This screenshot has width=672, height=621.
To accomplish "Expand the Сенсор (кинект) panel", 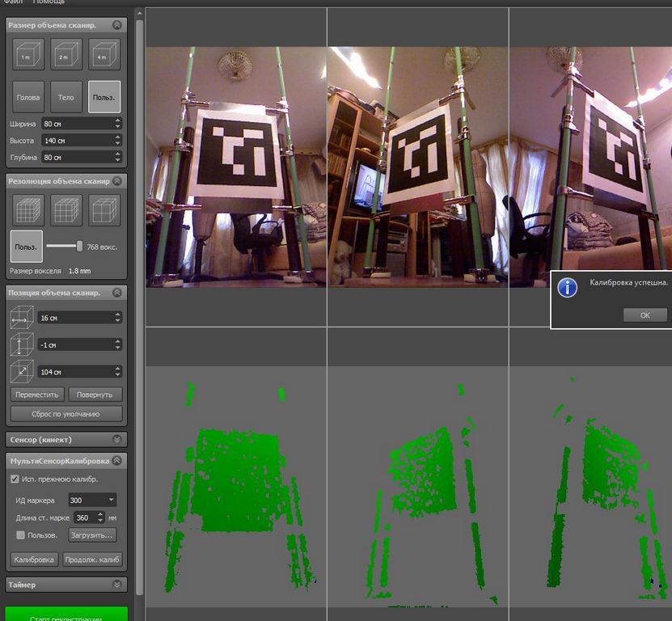I will point(66,440).
